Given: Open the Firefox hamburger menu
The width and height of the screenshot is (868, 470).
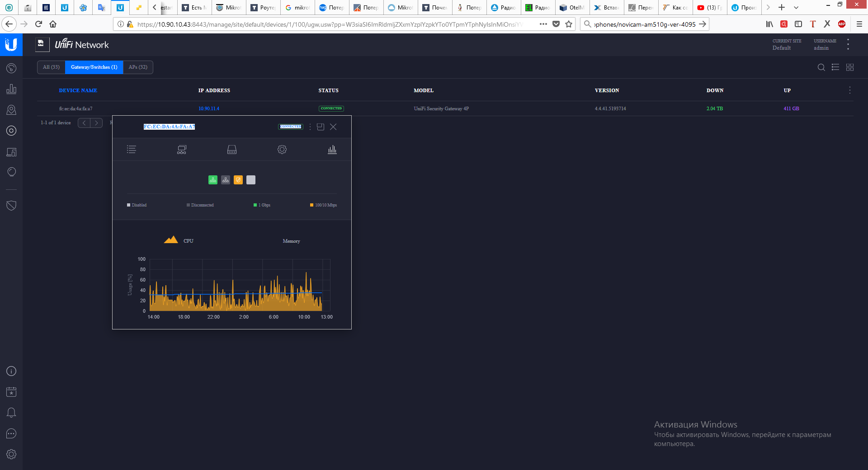Looking at the screenshot, I should tap(859, 24).
